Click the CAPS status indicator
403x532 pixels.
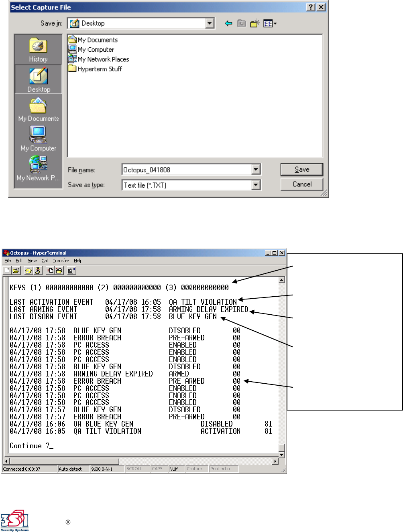click(159, 469)
